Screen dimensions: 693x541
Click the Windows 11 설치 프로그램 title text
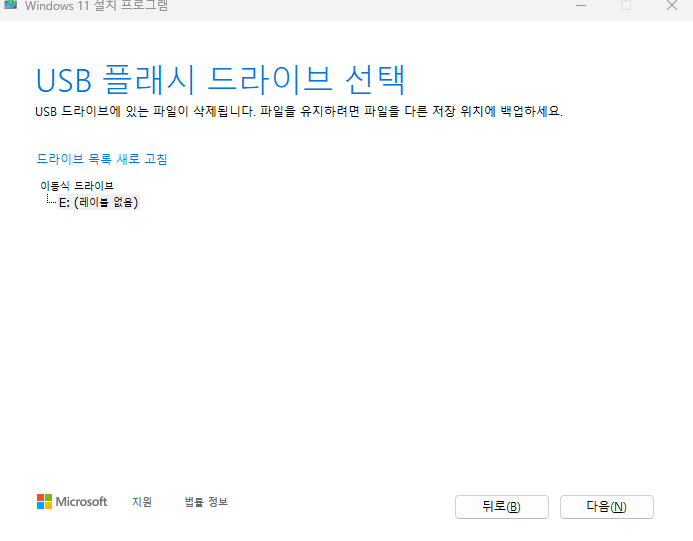(x=96, y=6)
